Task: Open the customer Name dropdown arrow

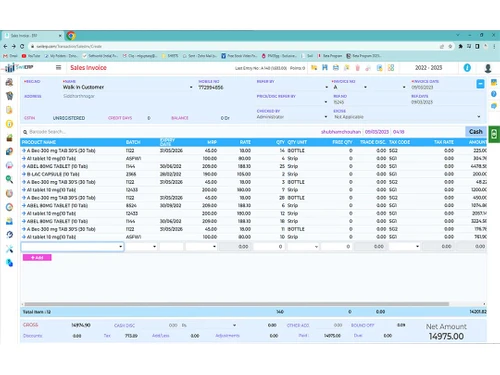Action: coord(191,87)
